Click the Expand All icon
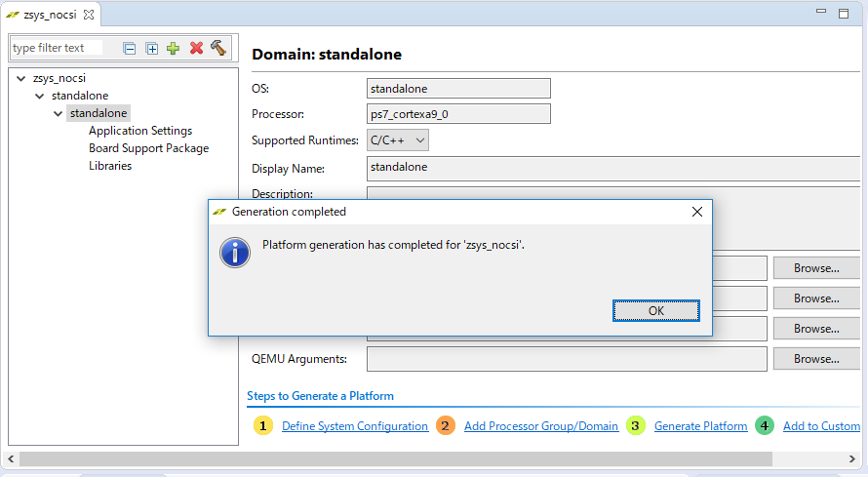 click(151, 48)
